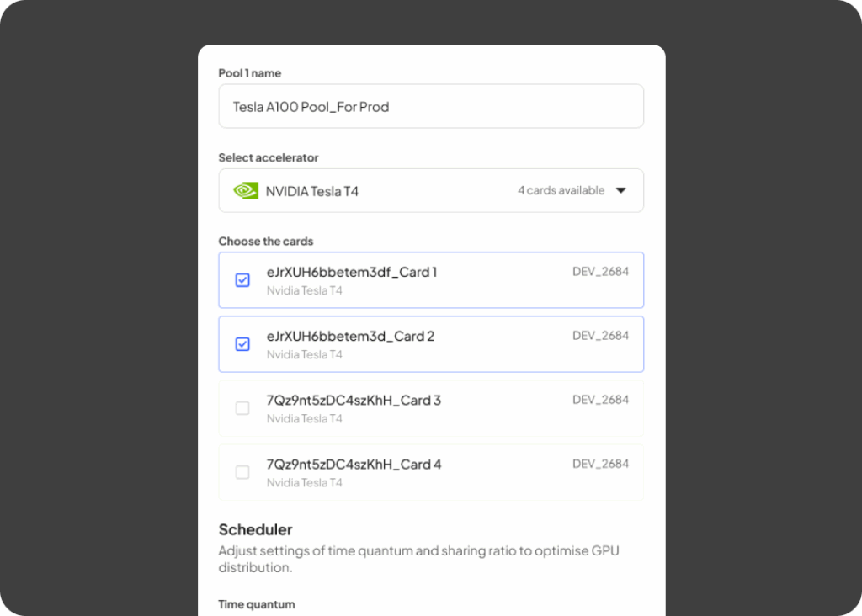Screen dimensions: 862x616
Task: Uncheck the eJrXUH6bbetem3df_Card 1 checkbox
Action: [x=242, y=280]
